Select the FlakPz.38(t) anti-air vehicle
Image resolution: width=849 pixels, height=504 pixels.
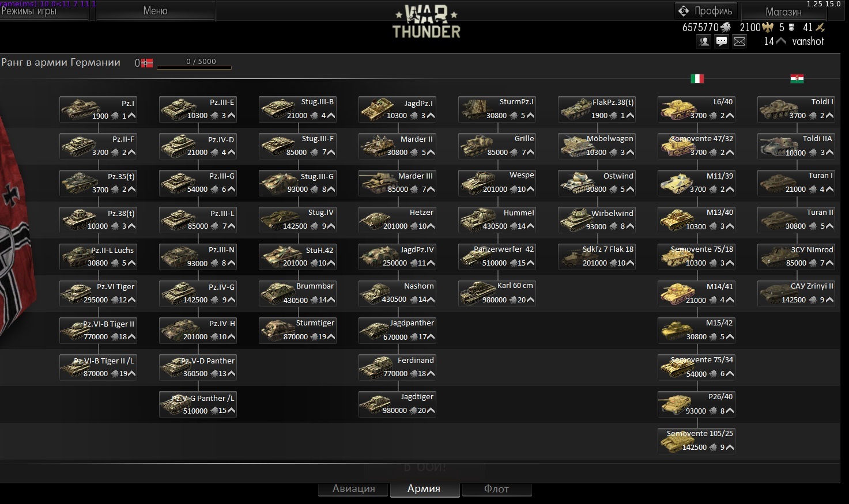597,109
